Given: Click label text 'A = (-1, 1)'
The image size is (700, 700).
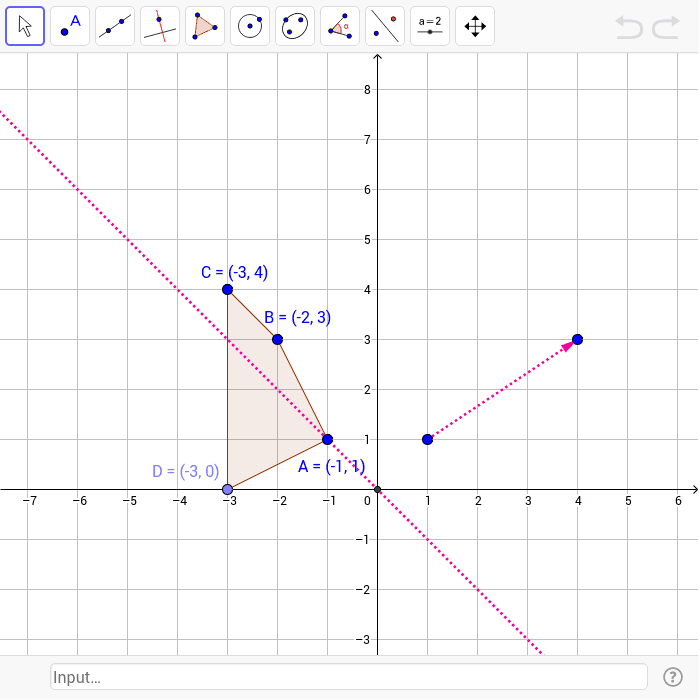Looking at the screenshot, I should [x=331, y=466].
